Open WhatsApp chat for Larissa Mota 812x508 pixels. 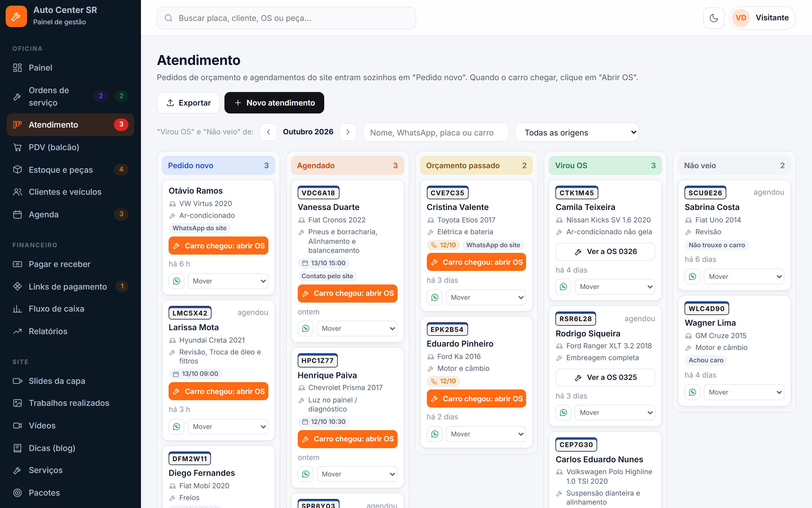(x=176, y=426)
